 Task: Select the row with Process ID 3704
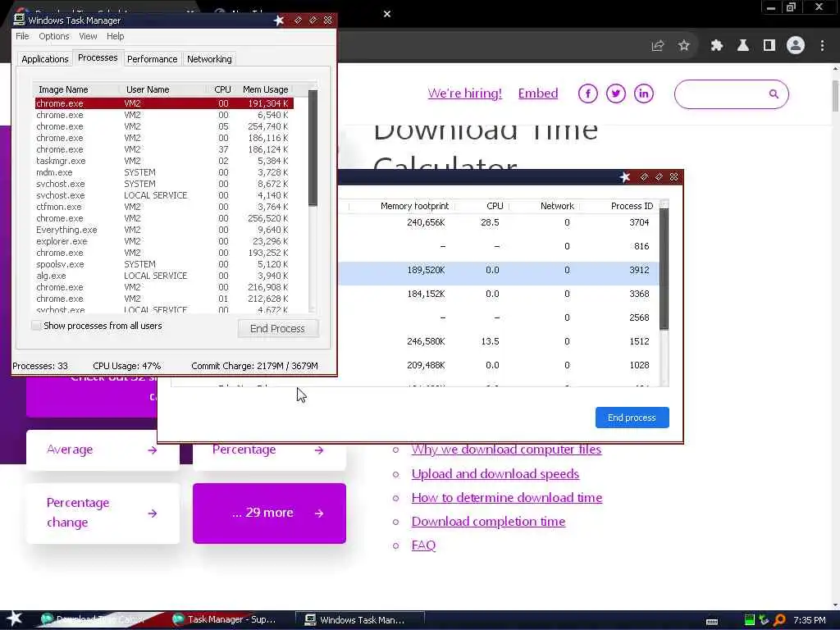pyautogui.click(x=498, y=222)
